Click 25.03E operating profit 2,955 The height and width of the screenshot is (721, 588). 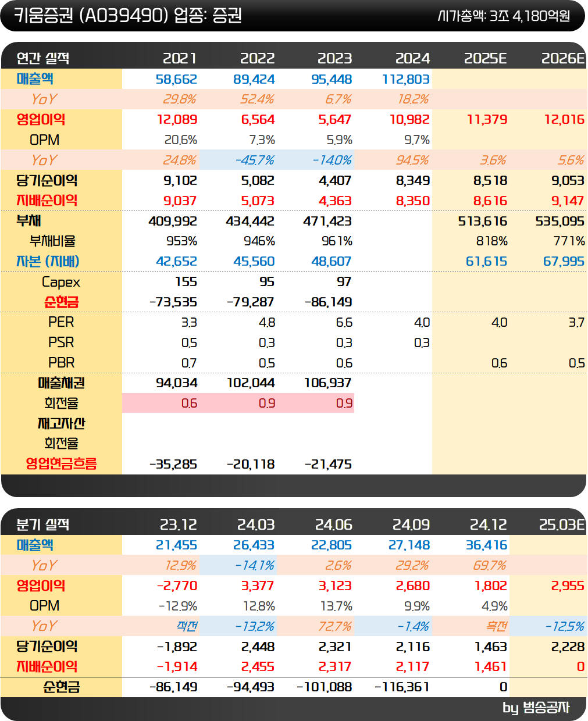tap(568, 586)
